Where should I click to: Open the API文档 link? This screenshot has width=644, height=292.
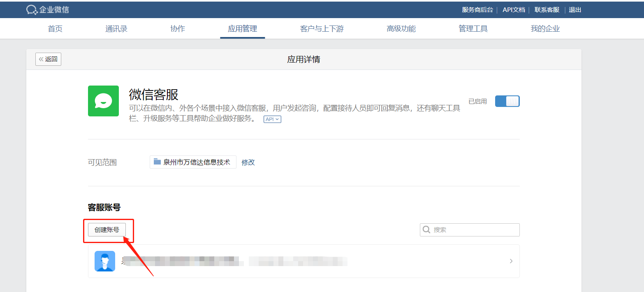pos(514,10)
